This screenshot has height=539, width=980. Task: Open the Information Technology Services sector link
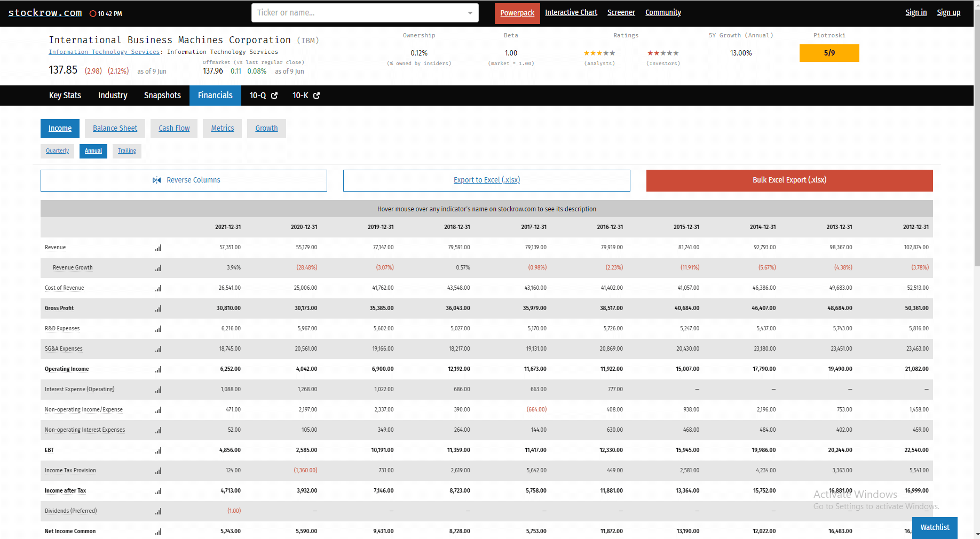[x=104, y=52]
